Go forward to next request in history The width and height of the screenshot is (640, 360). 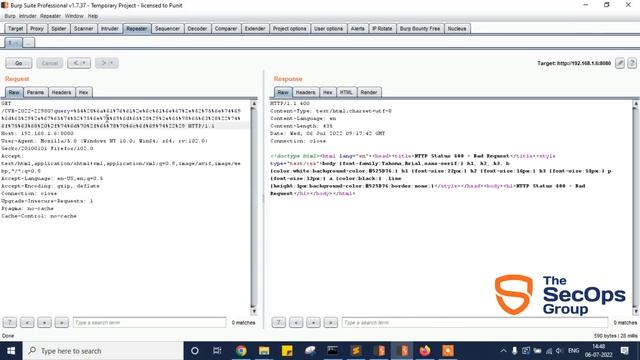tap(107, 63)
